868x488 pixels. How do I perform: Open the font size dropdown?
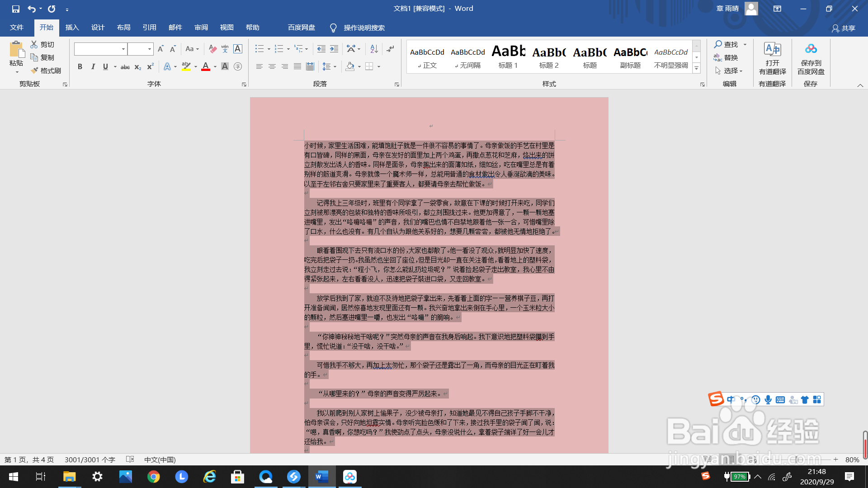(x=149, y=49)
